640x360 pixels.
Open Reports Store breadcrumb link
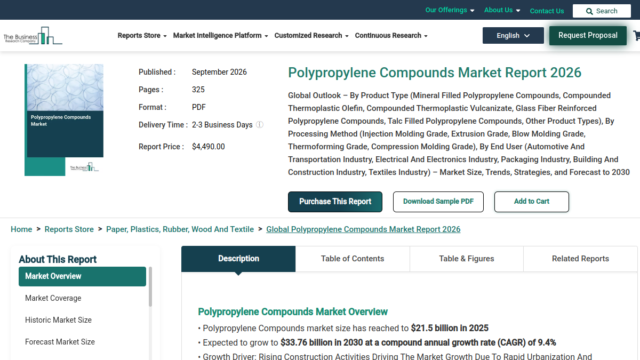(69, 229)
